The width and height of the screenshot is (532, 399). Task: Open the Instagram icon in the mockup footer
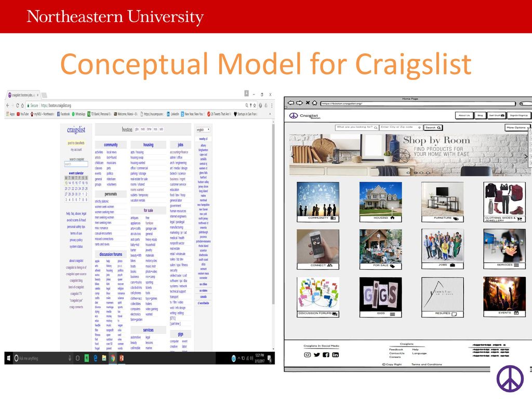pyautogui.click(x=308, y=354)
